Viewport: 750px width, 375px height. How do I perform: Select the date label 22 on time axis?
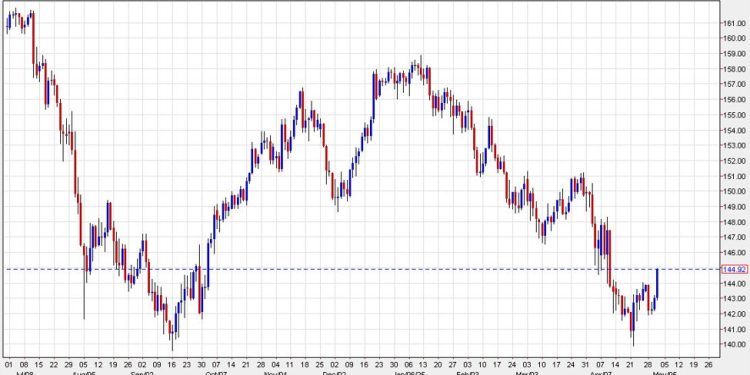tap(53, 364)
